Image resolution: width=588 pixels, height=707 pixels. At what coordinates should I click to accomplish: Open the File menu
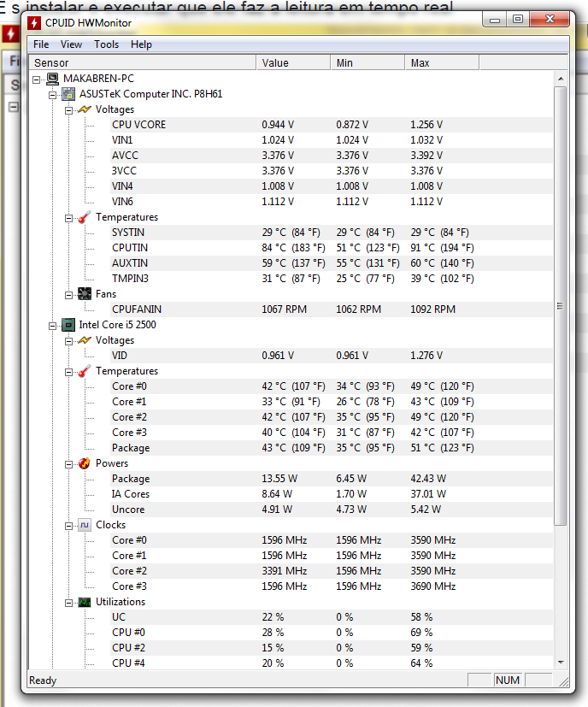click(x=41, y=44)
